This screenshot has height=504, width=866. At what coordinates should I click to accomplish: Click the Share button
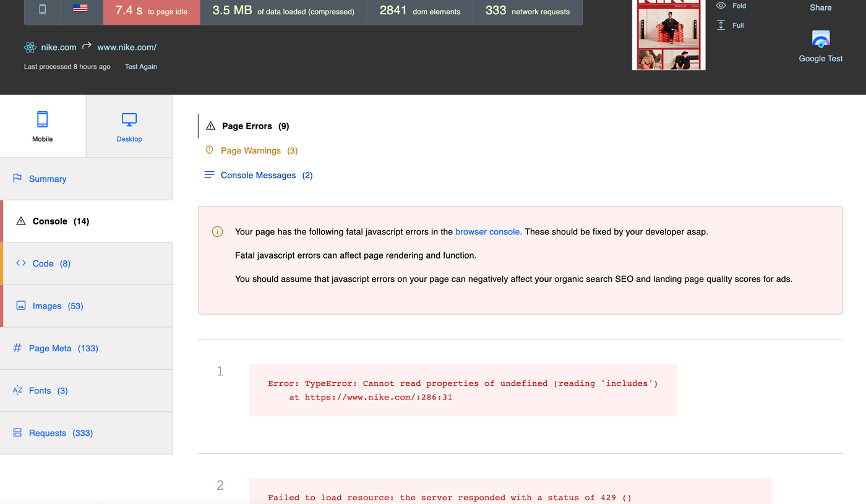pyautogui.click(x=820, y=7)
